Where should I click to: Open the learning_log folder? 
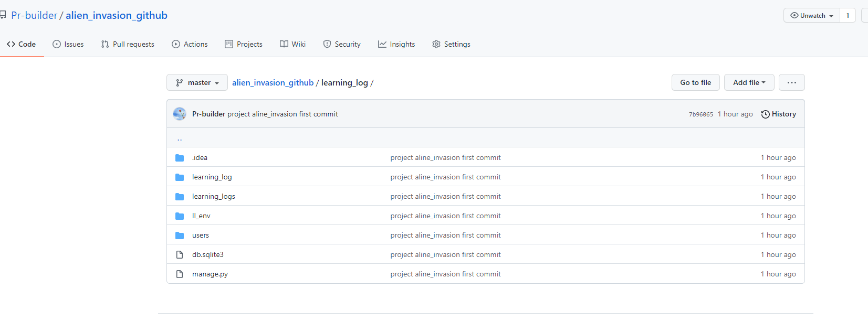click(x=212, y=177)
